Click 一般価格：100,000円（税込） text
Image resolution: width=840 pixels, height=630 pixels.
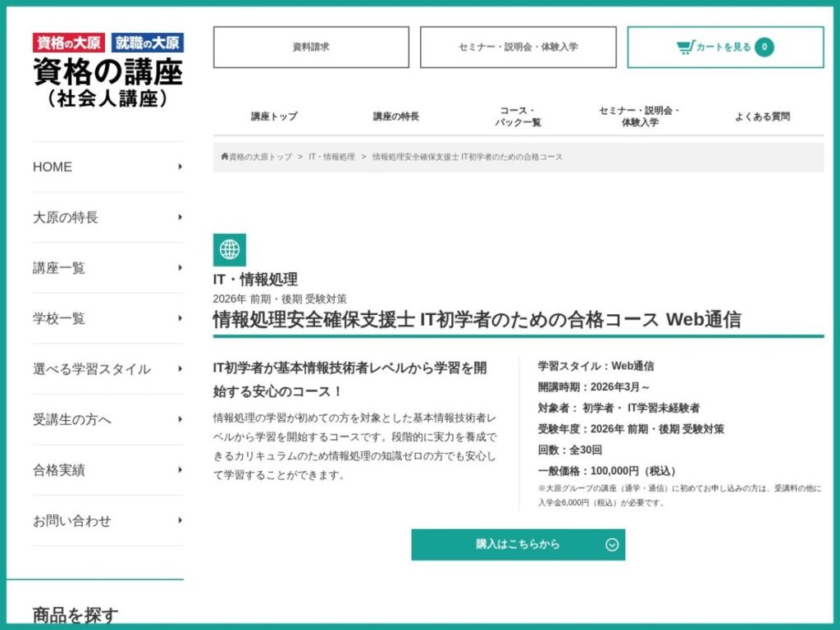(607, 471)
